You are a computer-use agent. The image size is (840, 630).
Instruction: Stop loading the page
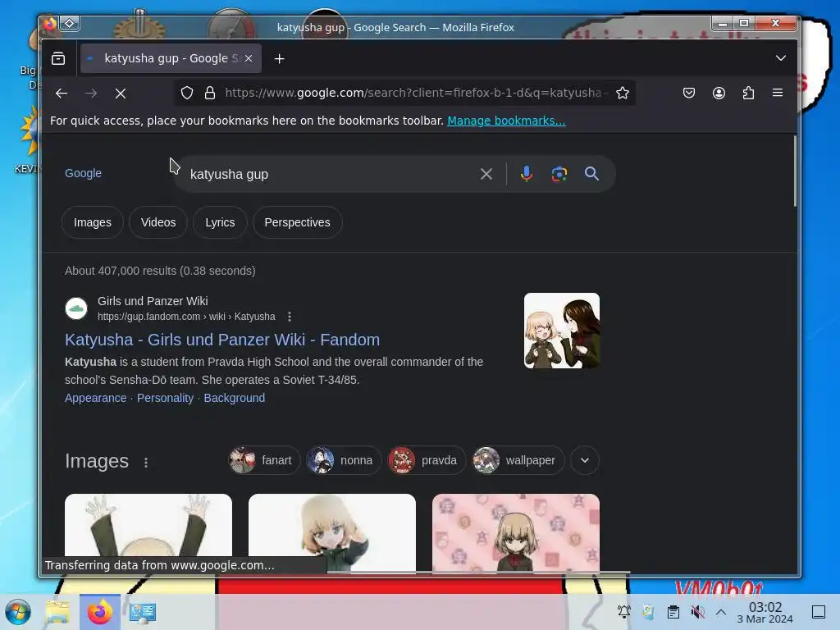(x=121, y=94)
